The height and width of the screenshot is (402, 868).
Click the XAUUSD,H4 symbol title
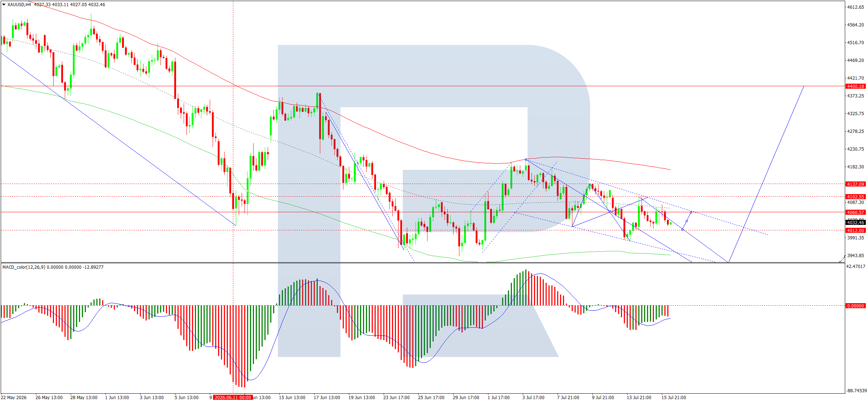[19, 5]
